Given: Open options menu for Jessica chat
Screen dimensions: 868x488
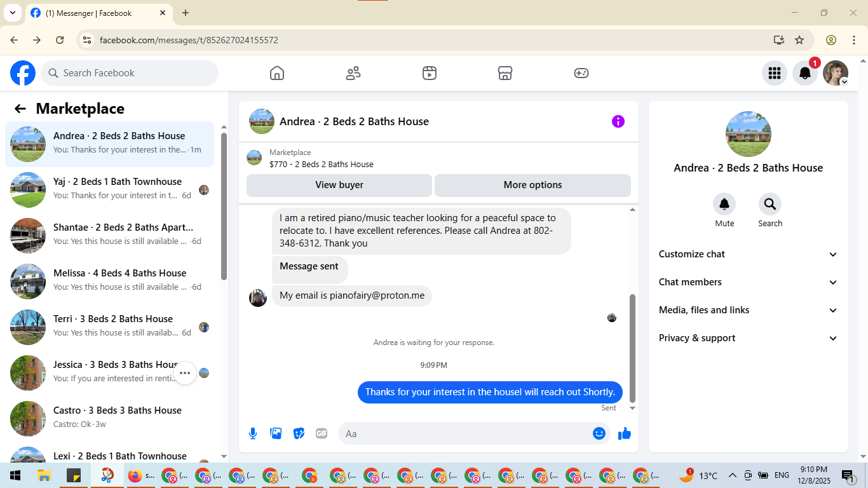Looking at the screenshot, I should coord(185,373).
